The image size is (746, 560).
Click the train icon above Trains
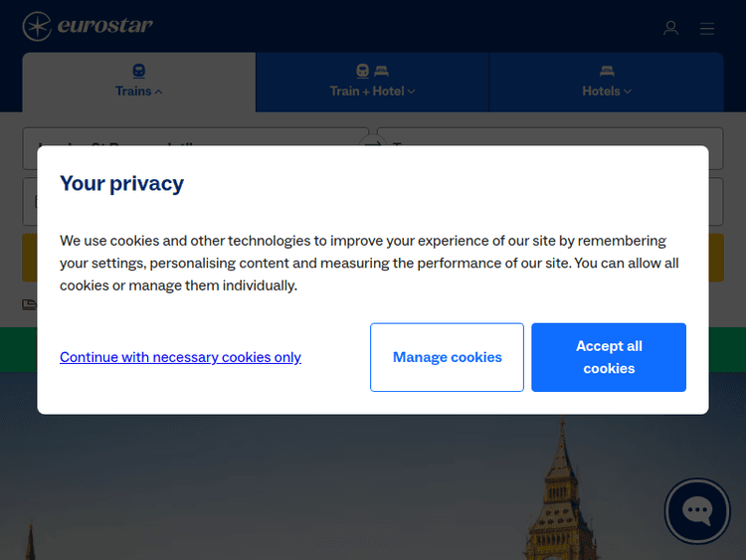pos(139,71)
